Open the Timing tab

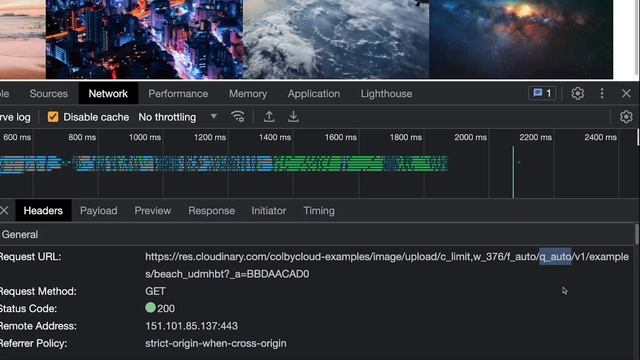319,211
